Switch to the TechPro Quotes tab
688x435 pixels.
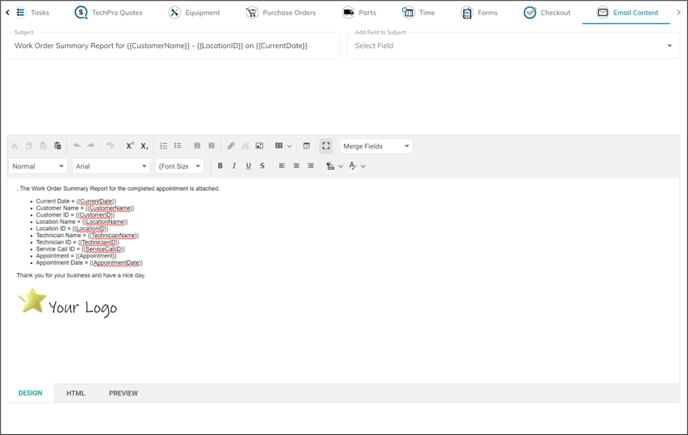pyautogui.click(x=108, y=13)
